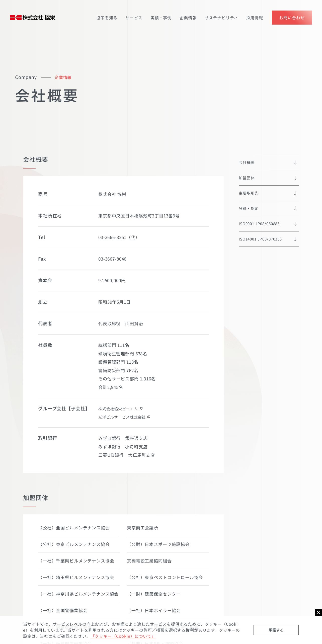Click the 会社概要 page title
Viewport: 322px width, 644px height.
click(x=46, y=96)
